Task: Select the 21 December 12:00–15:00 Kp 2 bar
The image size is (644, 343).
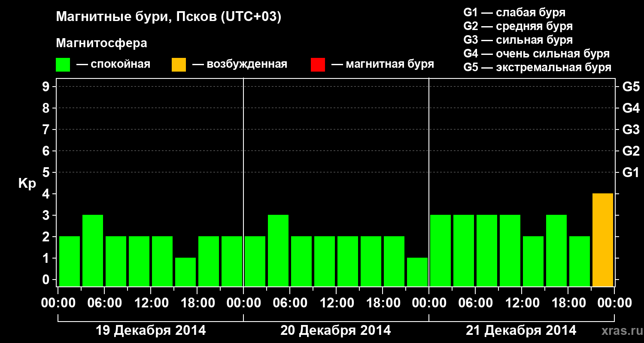Action: click(533, 262)
